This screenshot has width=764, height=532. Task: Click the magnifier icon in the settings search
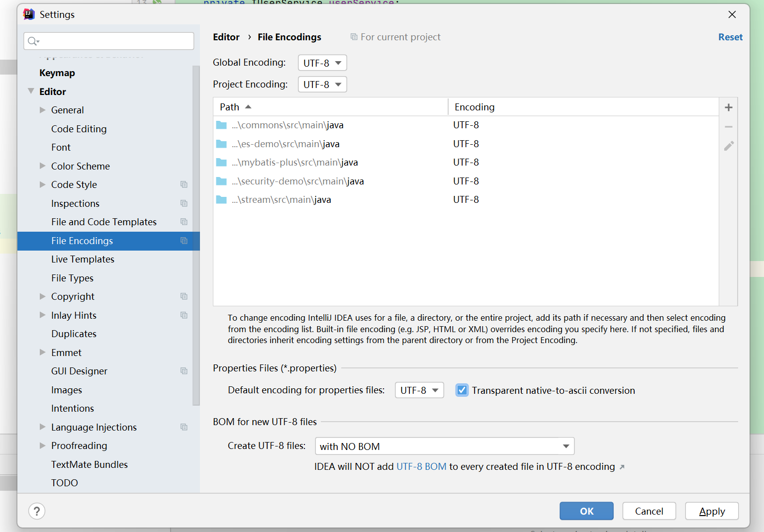coord(33,41)
